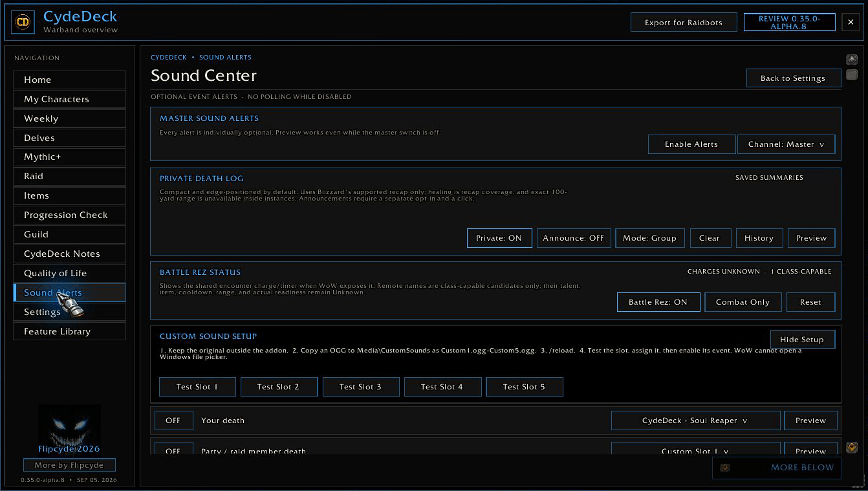Open the Custom Slot 1 sound dropdown
The image size is (868, 491).
coord(695,448)
